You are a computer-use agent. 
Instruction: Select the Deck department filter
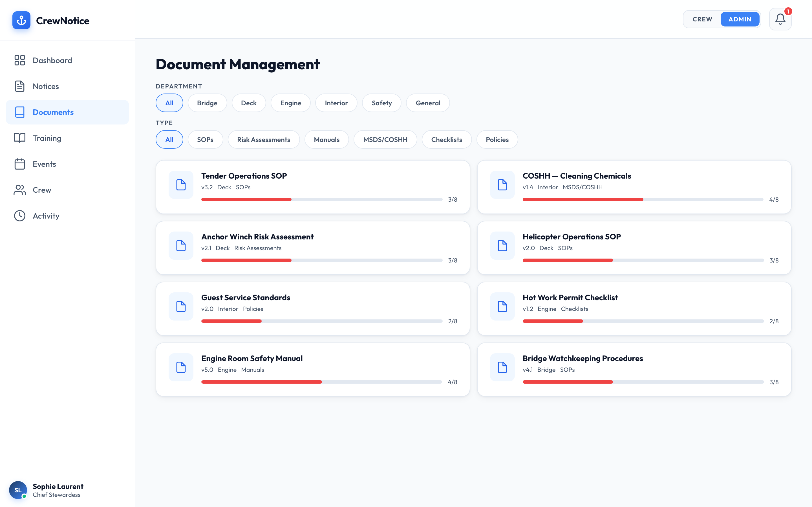pyautogui.click(x=249, y=103)
